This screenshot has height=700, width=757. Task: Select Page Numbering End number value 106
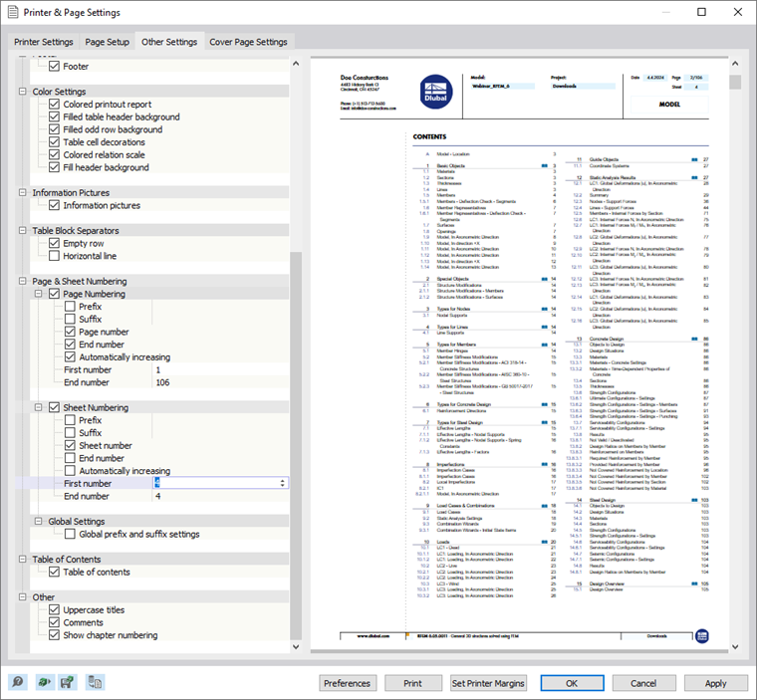point(162,382)
